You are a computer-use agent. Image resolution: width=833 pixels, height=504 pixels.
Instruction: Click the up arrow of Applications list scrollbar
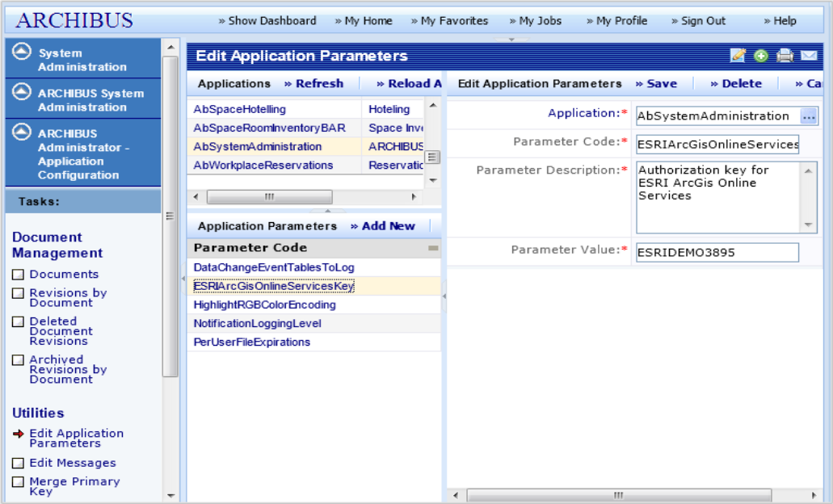tap(433, 105)
